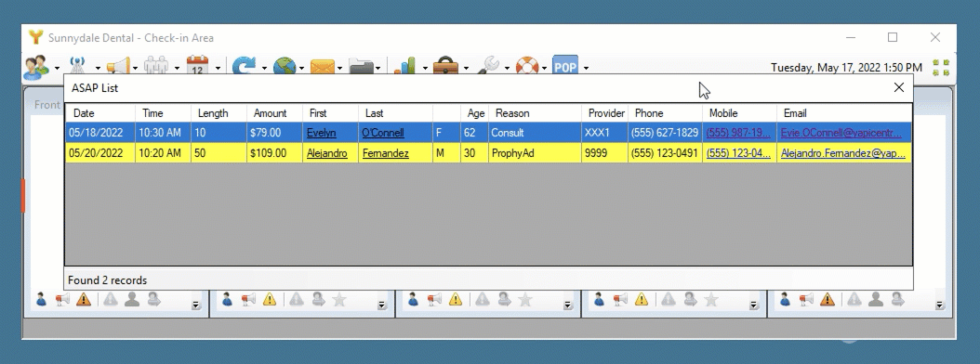This screenshot has width=980, height=364.
Task: Open overflow dropdown in rightmost bottom panel
Action: (x=939, y=305)
